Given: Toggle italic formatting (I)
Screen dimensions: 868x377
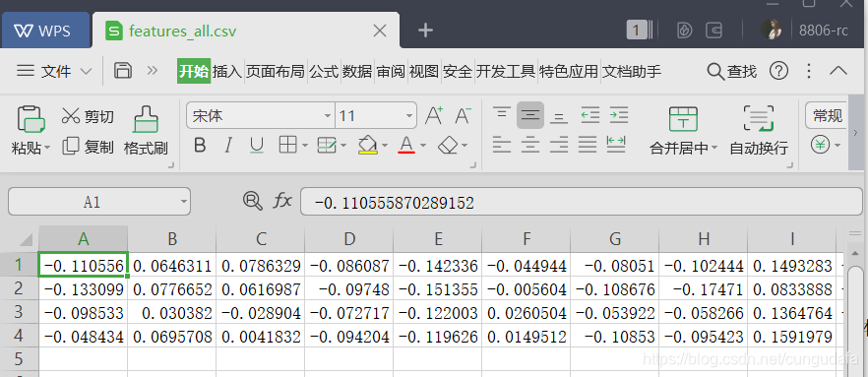Looking at the screenshot, I should pos(228,146).
